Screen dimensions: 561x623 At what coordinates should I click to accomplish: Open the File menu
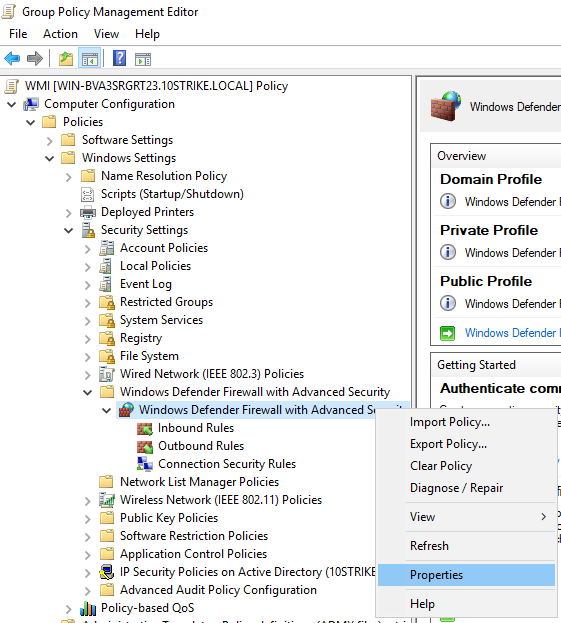point(18,34)
